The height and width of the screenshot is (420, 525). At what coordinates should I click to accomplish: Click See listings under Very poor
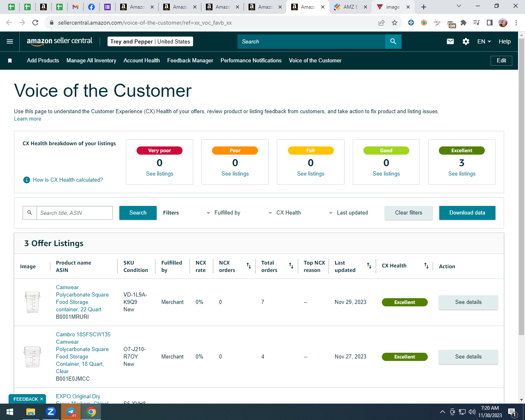[160, 174]
